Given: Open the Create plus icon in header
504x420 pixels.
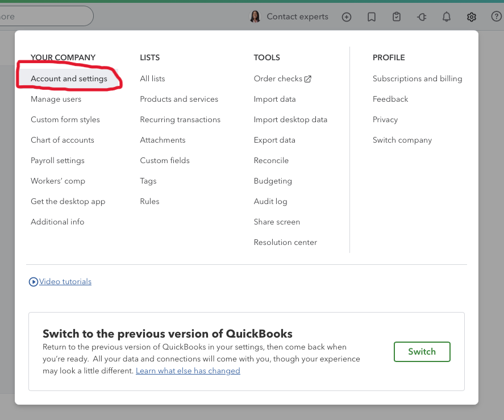Looking at the screenshot, I should pos(347,16).
